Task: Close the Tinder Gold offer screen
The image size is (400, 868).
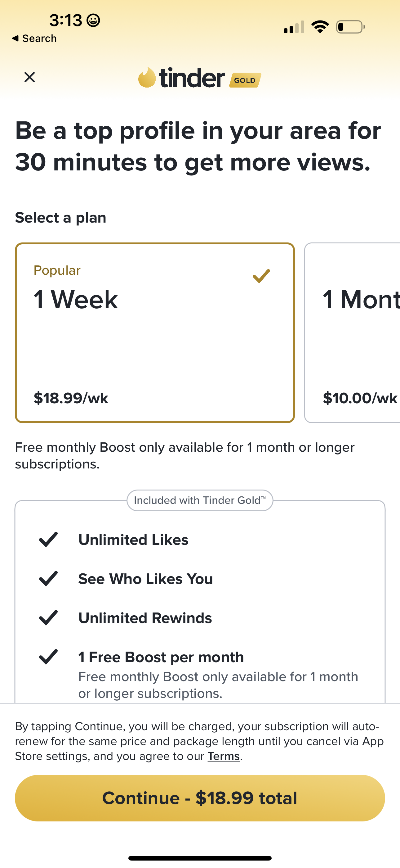Action: click(x=30, y=77)
